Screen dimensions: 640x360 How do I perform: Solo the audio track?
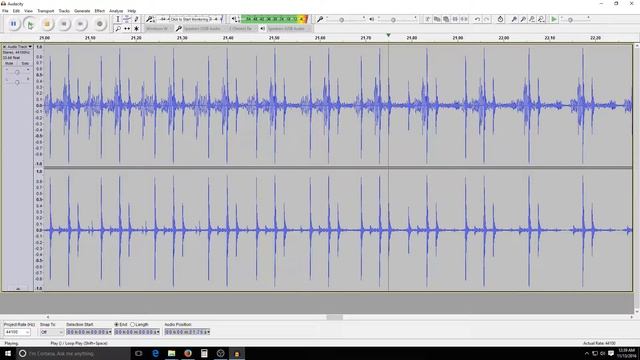click(25, 63)
